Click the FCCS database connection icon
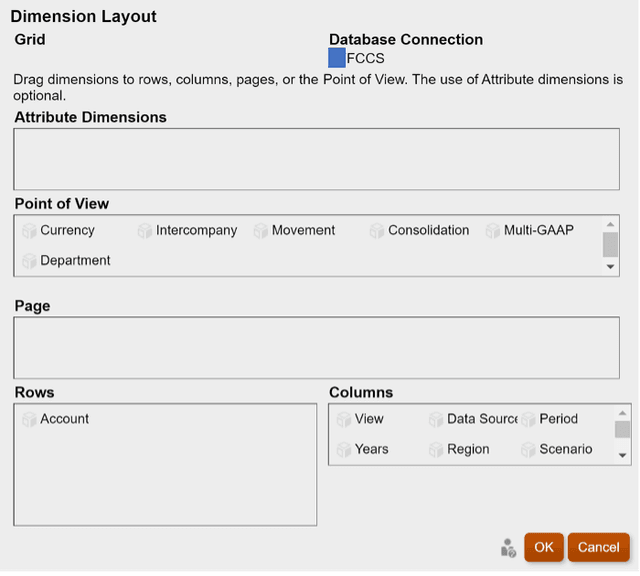 [x=337, y=58]
